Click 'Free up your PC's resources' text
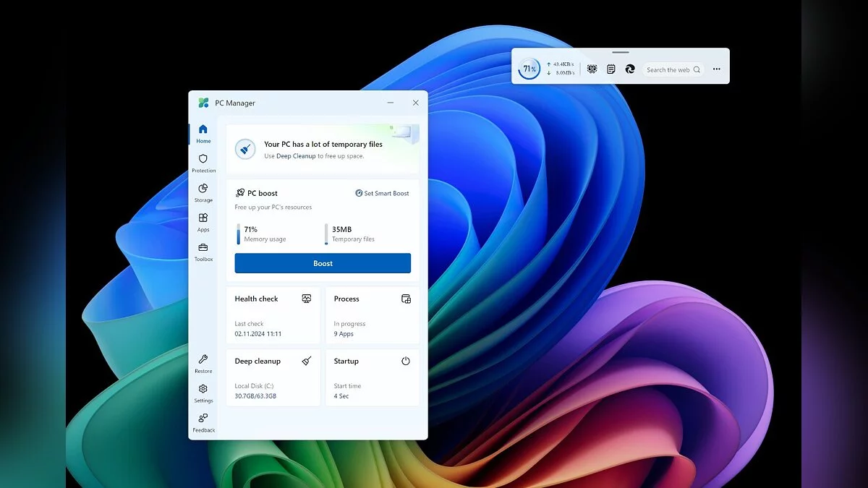The width and height of the screenshot is (868, 488). [x=273, y=207]
